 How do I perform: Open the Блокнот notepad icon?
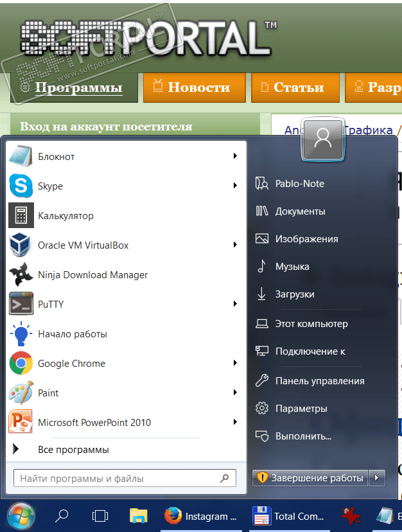pos(21,156)
